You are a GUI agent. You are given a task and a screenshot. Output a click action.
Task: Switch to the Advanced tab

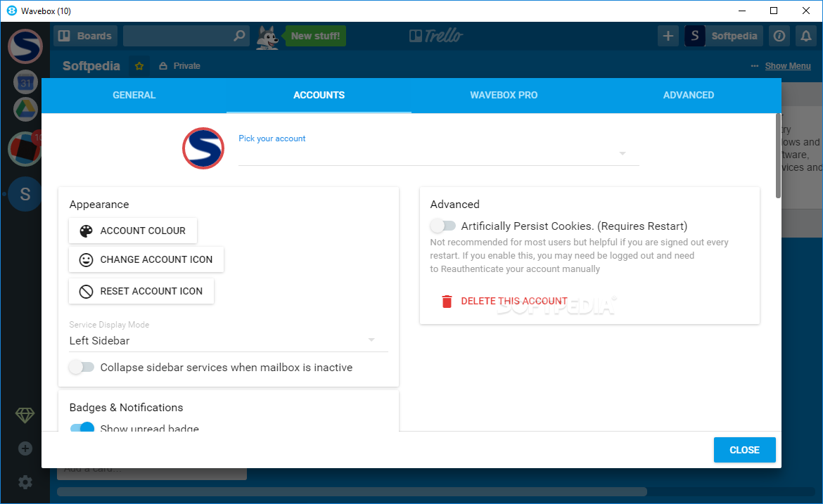click(x=689, y=95)
